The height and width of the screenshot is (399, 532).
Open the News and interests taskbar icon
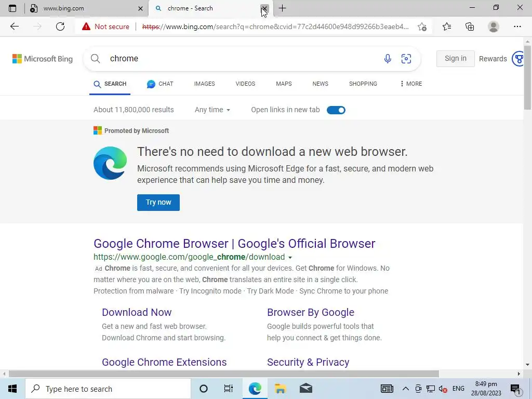(387, 389)
